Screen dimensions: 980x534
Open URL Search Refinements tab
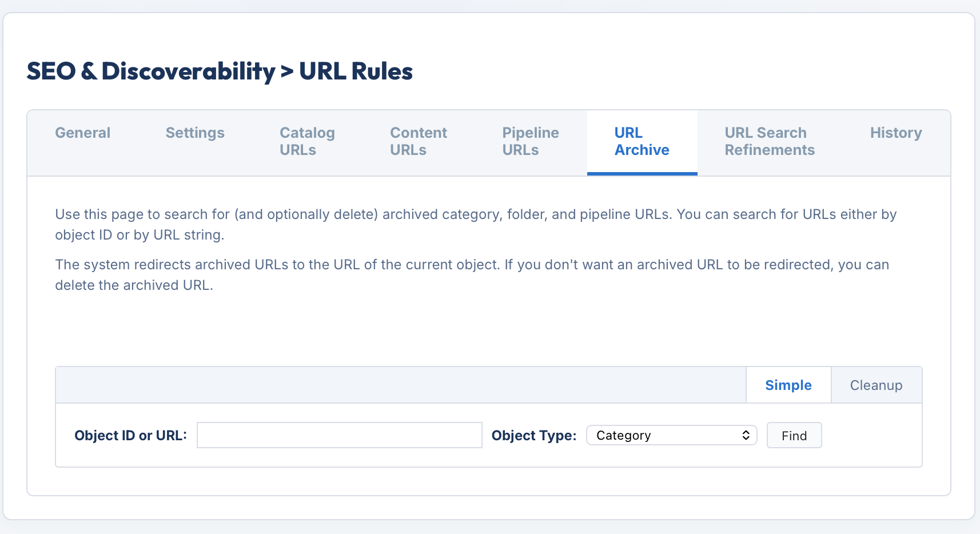click(x=770, y=141)
